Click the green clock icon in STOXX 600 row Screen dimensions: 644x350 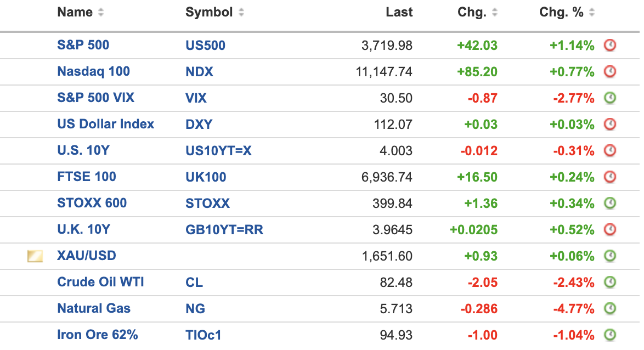coord(609,204)
